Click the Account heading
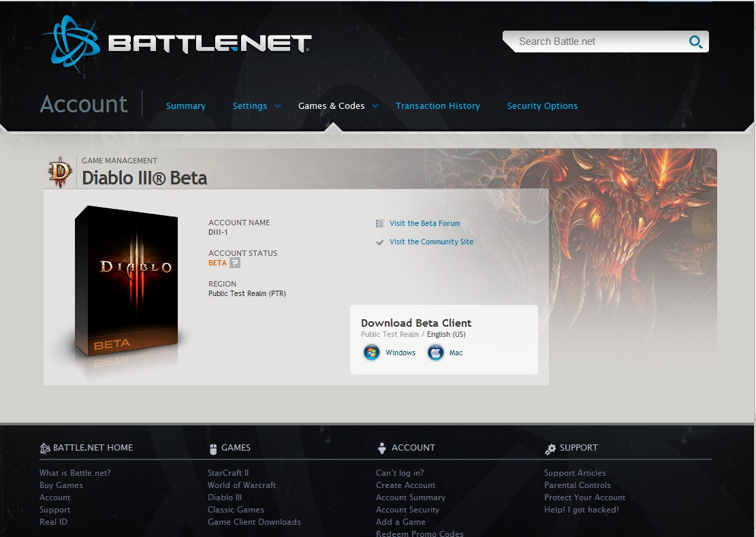The image size is (756, 537). point(84,104)
